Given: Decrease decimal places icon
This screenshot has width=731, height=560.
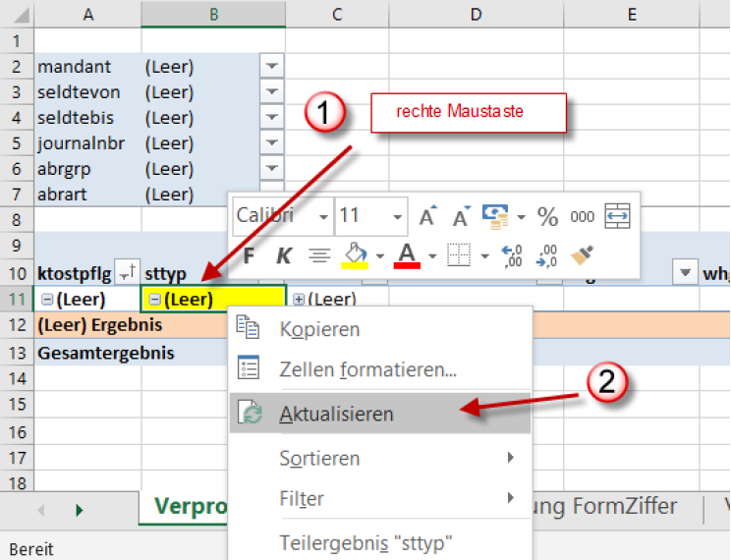Looking at the screenshot, I should pos(546,256).
